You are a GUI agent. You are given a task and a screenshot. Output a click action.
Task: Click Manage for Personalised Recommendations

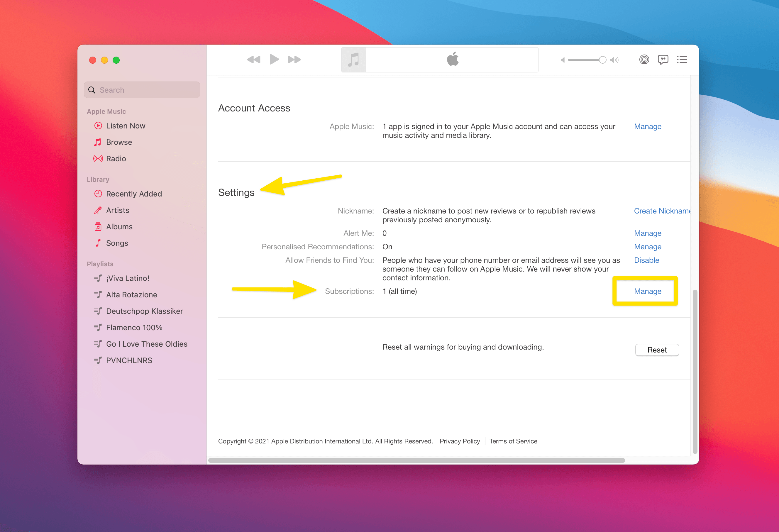pos(647,247)
